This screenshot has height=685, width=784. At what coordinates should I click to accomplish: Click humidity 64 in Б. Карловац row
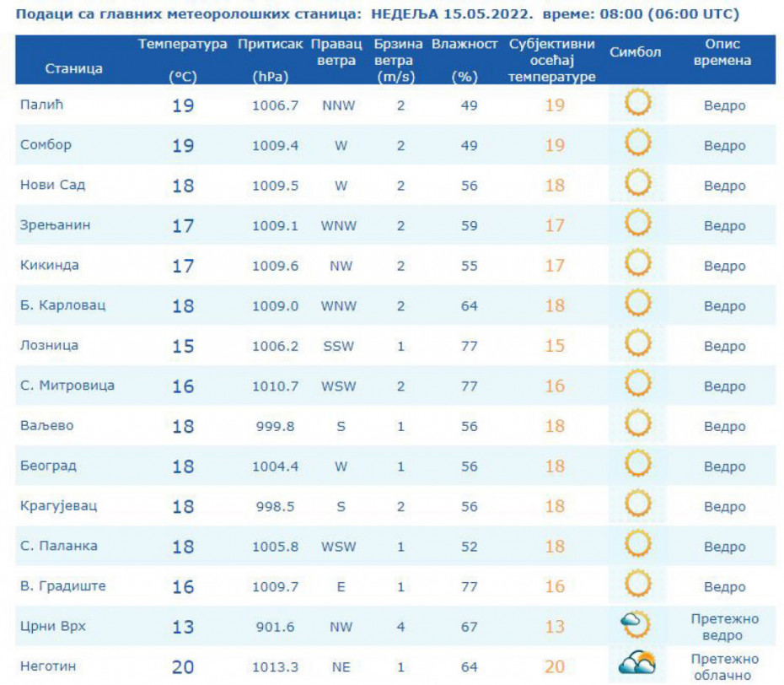(x=470, y=306)
